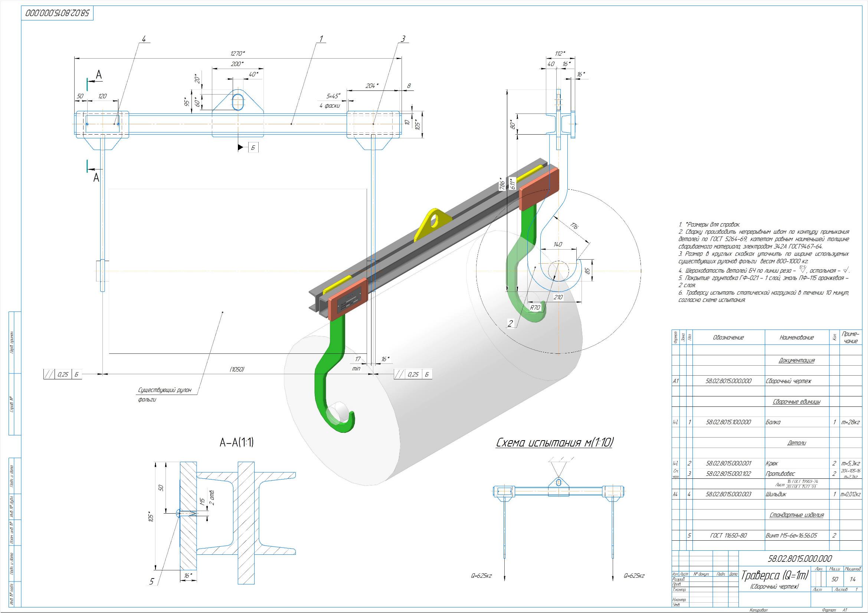Click the 'Схема испытания м(1:10)' heading
868x613 pixels.
point(554,442)
